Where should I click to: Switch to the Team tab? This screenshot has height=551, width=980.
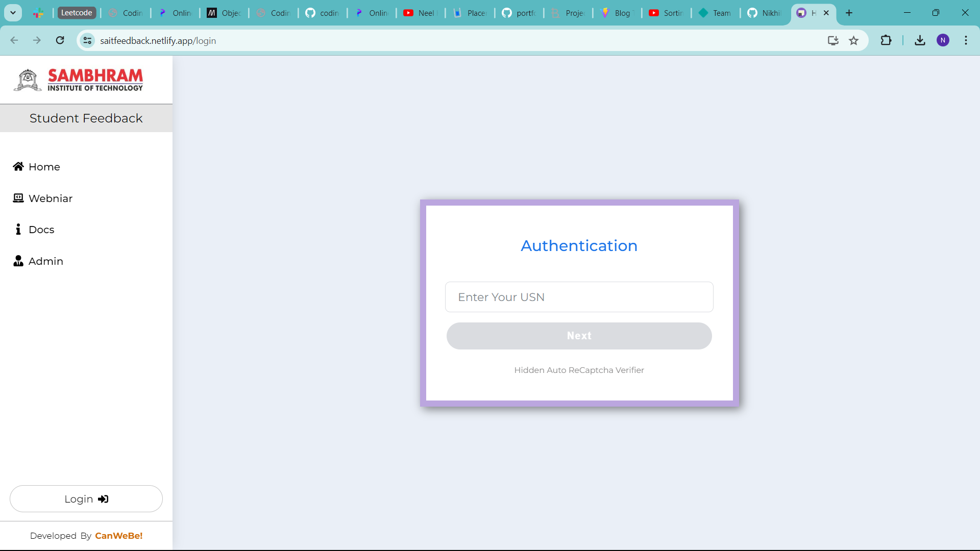point(716,13)
